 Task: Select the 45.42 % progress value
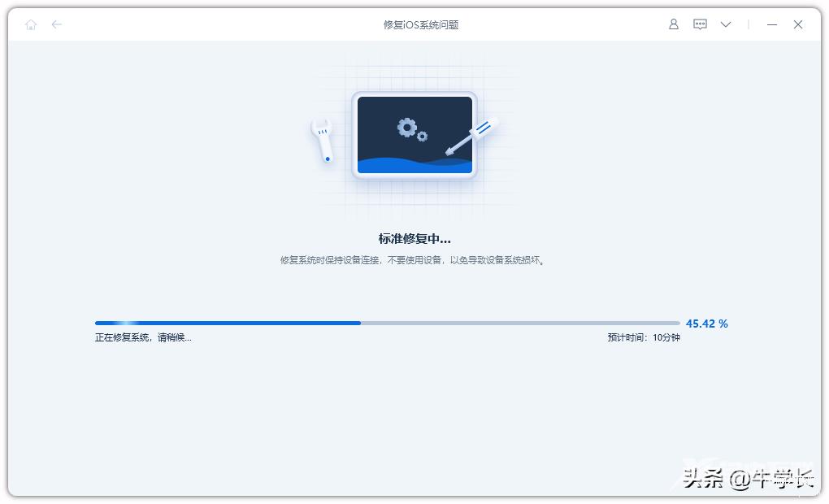point(707,324)
